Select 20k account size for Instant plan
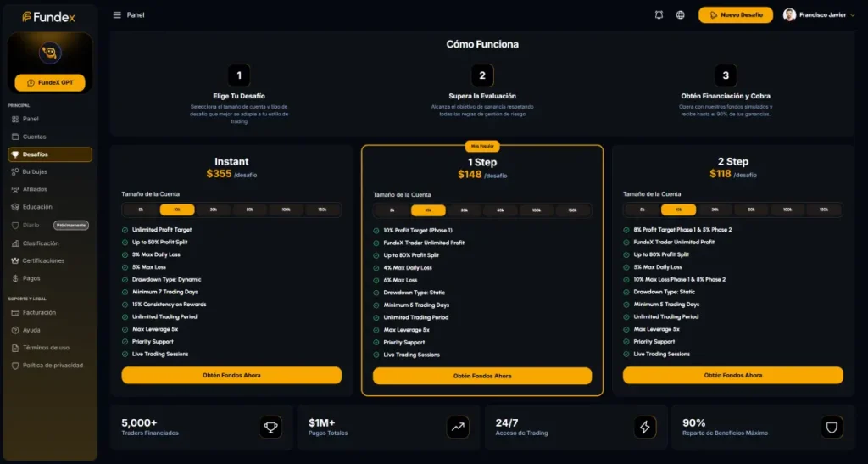 (x=214, y=210)
